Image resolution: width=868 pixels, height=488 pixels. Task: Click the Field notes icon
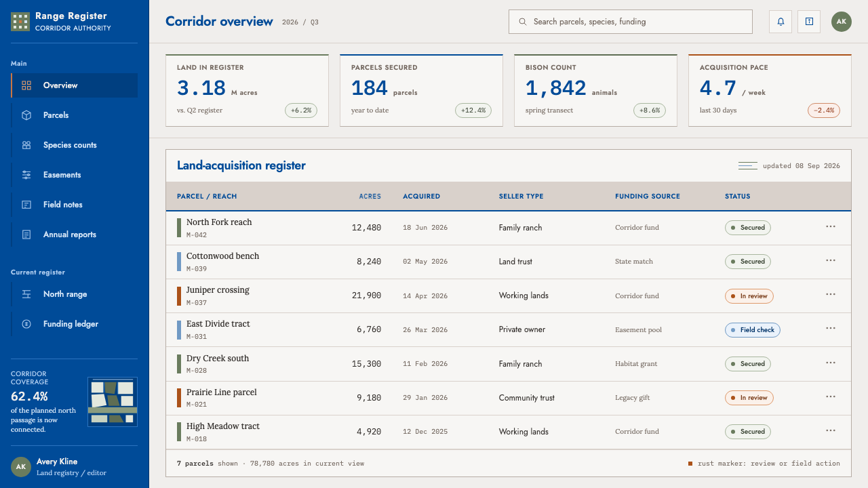click(x=26, y=205)
